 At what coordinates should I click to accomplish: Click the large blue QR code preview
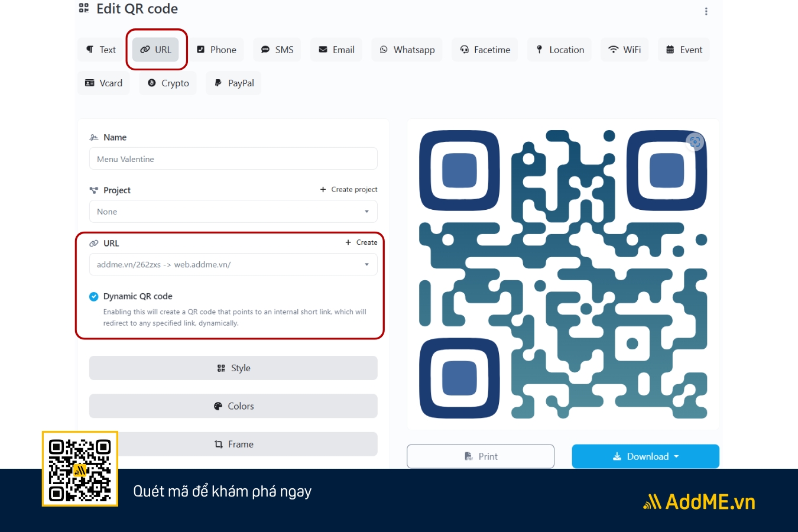[x=563, y=274]
